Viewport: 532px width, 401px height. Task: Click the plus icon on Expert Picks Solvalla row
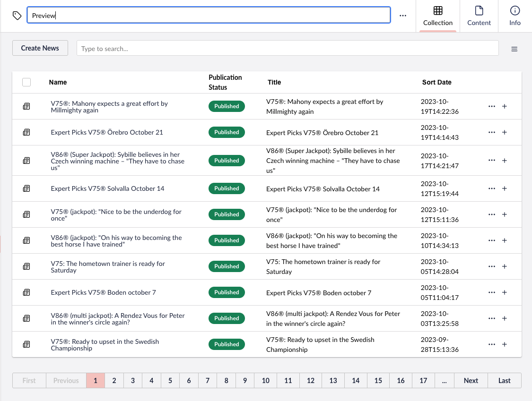[x=505, y=188]
